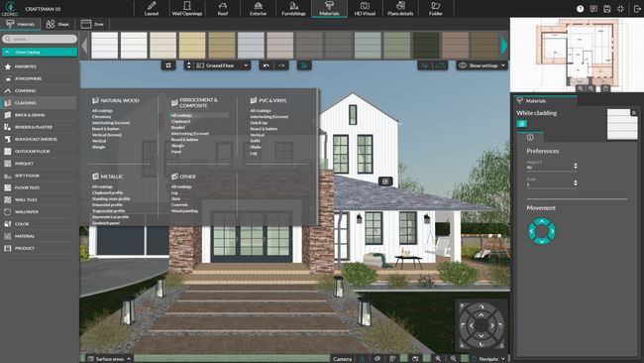Click the floor plan minimap thumbnail
Viewport: 644px width, 363px height.
(x=577, y=55)
